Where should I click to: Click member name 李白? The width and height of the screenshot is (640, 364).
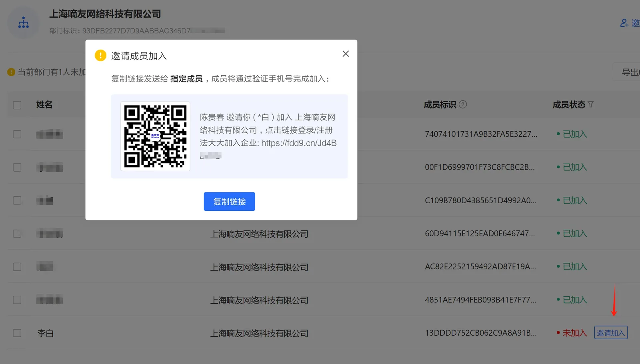click(46, 333)
